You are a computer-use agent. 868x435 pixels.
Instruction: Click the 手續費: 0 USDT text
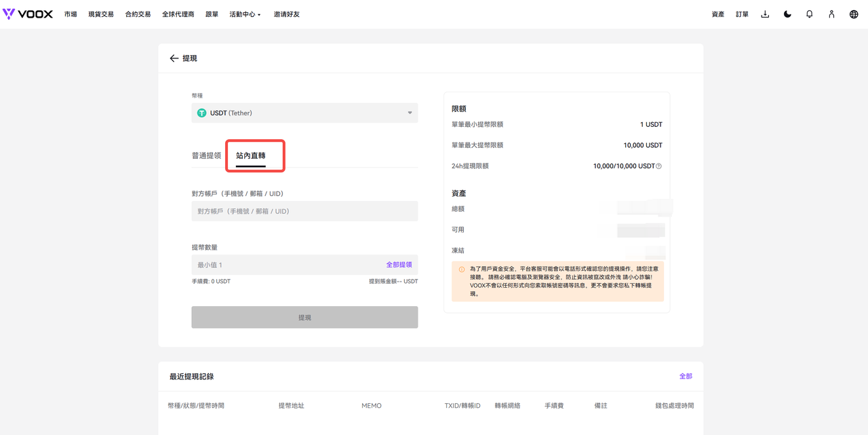(211, 281)
